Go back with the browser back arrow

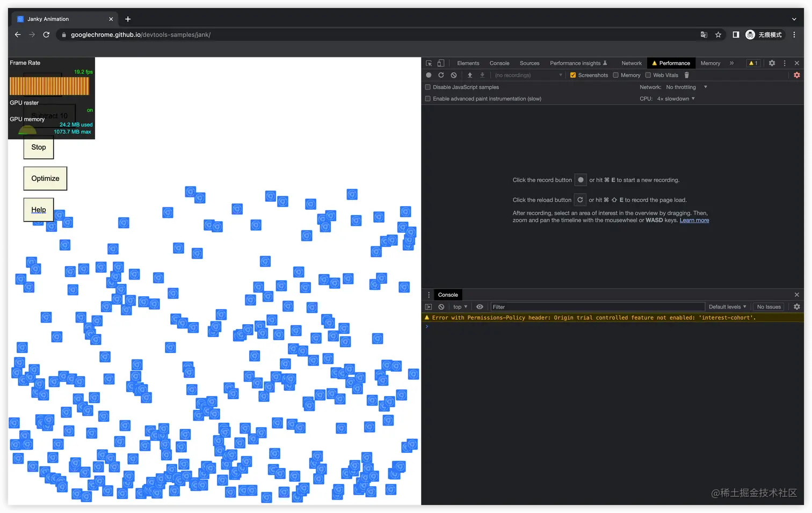pos(18,34)
